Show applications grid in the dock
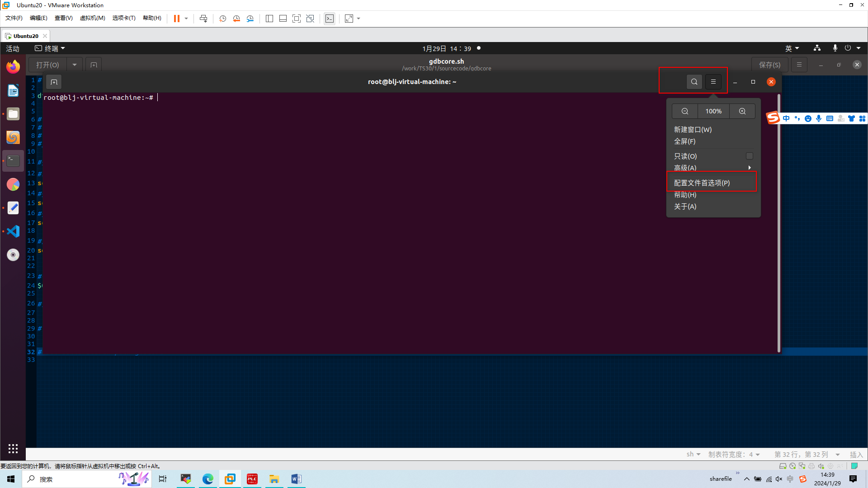Viewport: 868px width, 488px height. click(13, 448)
